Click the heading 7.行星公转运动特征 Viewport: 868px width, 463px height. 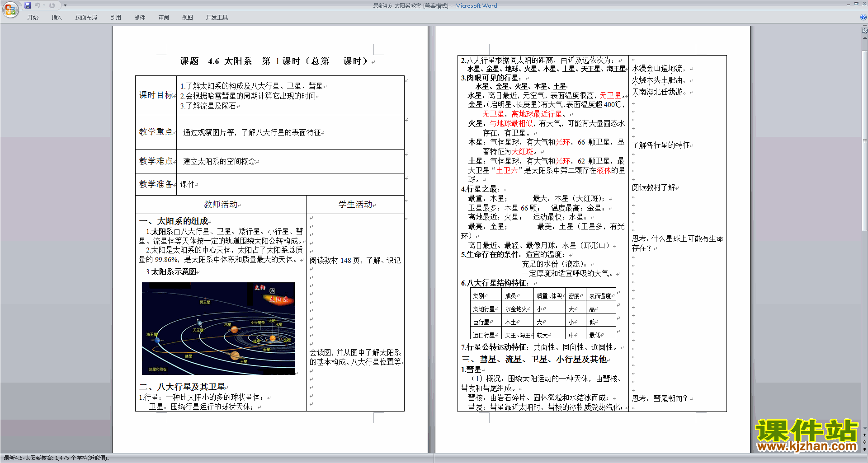[x=495, y=347]
